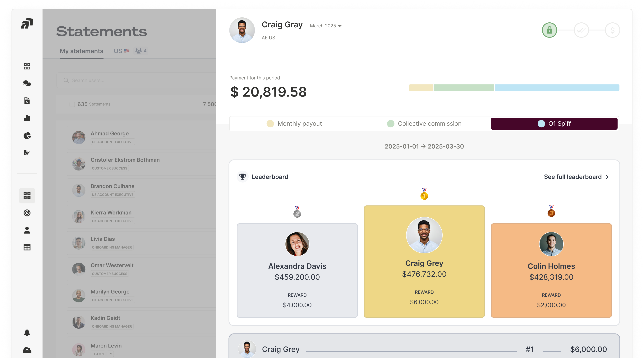Expand the +2 teams badge for Maren Levin
This screenshot has height=358, width=644.
110,354
